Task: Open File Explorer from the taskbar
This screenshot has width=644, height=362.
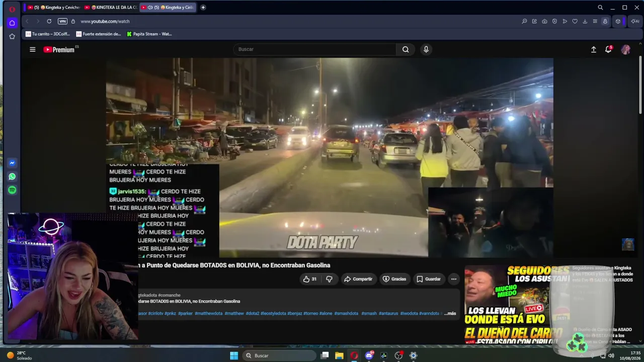Action: pos(340,355)
